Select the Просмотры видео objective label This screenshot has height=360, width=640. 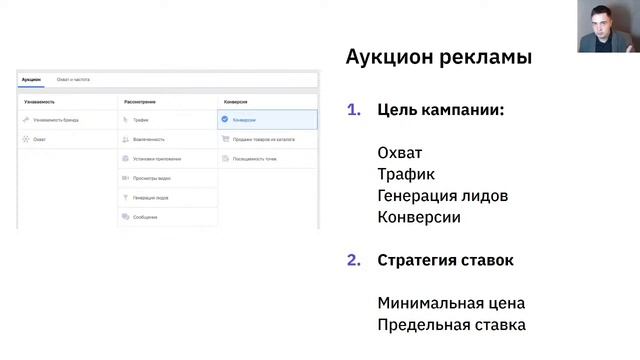tap(151, 178)
